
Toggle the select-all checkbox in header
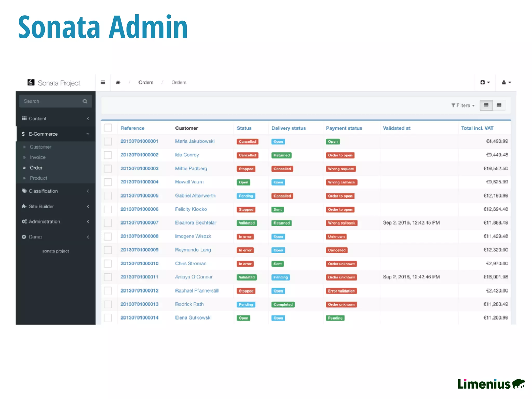(x=108, y=128)
